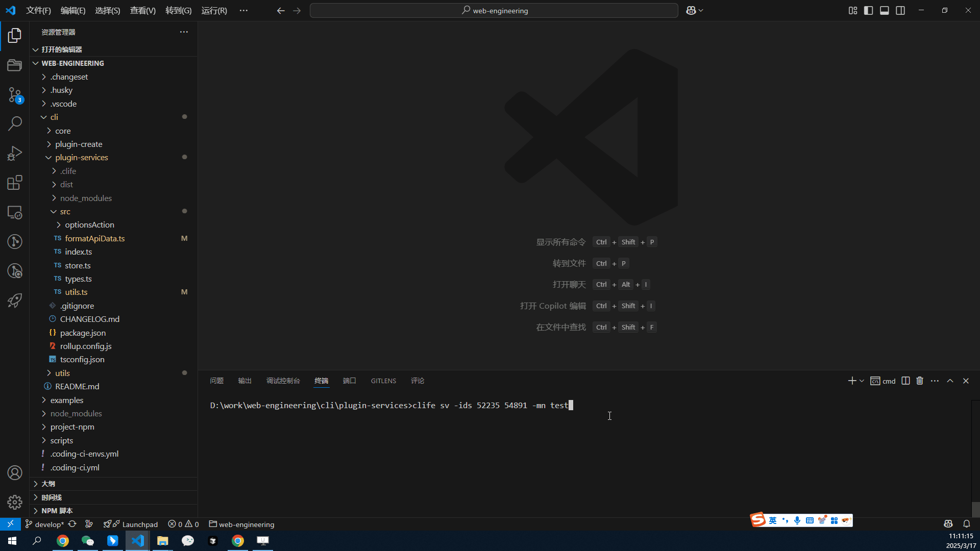Maximize terminal panel size

tap(950, 381)
